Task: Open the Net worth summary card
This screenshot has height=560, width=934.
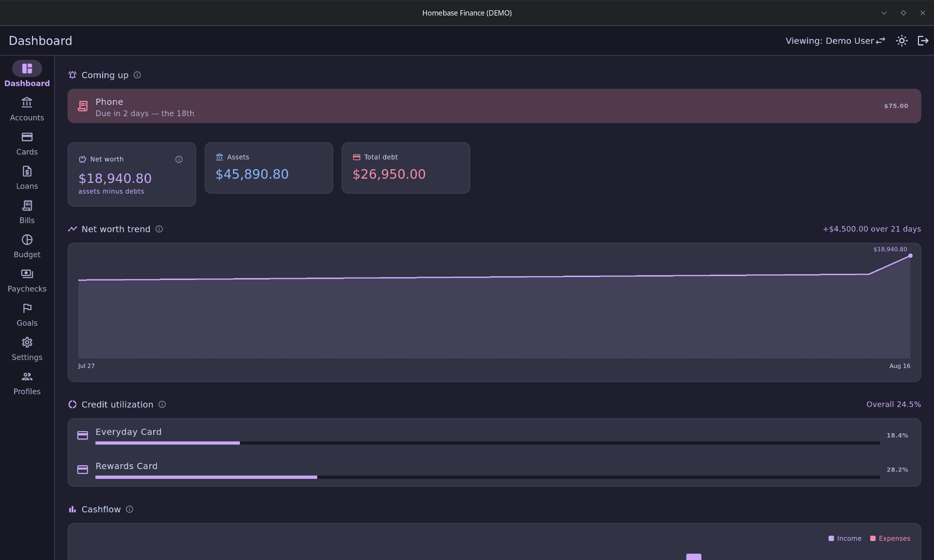Action: pyautogui.click(x=132, y=175)
